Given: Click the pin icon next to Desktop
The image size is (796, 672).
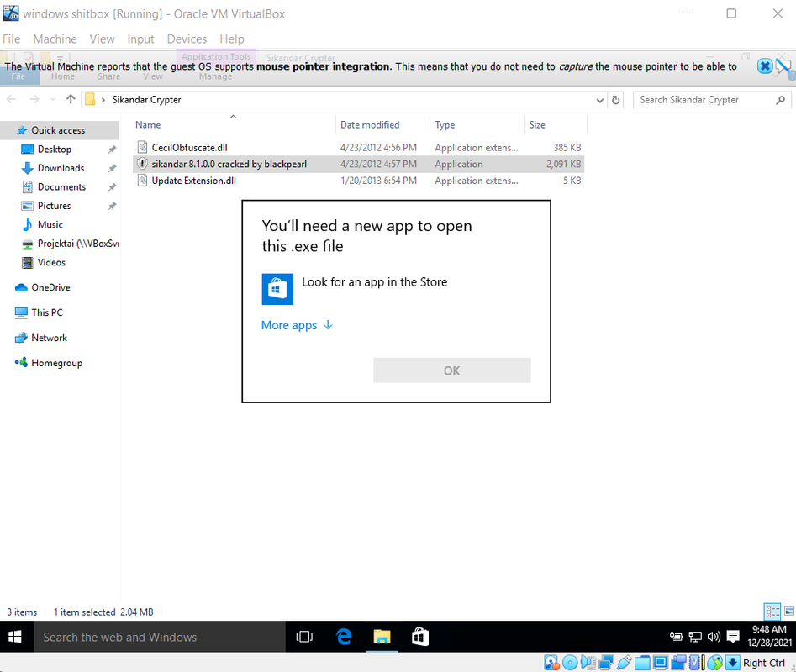Looking at the screenshot, I should click(112, 150).
